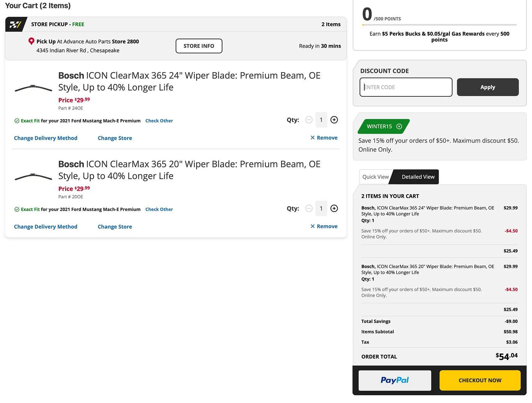
Task: Change Delivery Method for 24" blade
Action: coord(46,138)
